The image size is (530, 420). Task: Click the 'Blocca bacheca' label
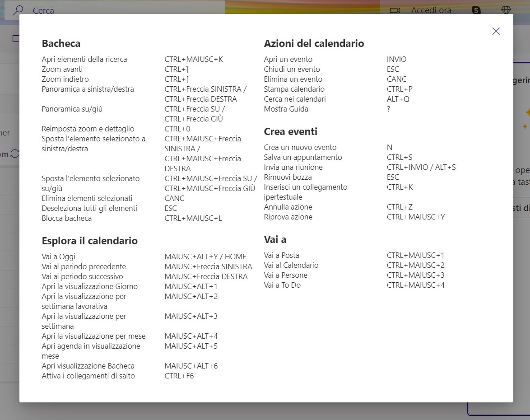(66, 218)
